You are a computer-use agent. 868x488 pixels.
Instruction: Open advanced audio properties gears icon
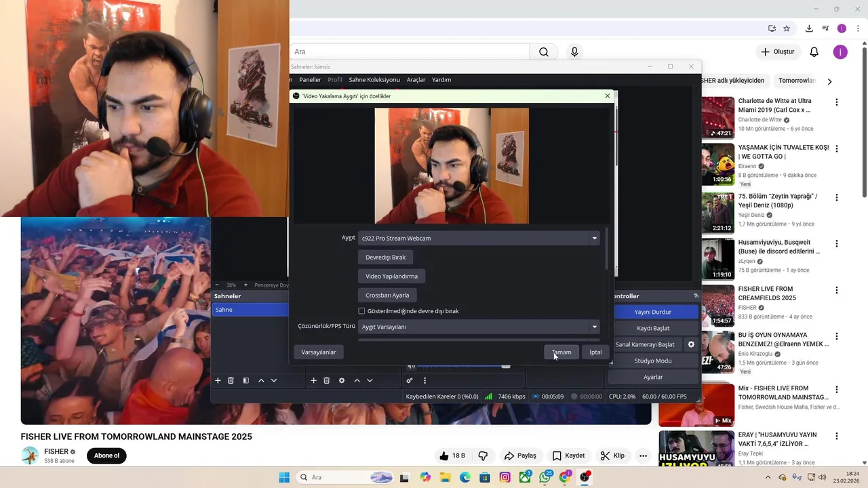(410, 380)
